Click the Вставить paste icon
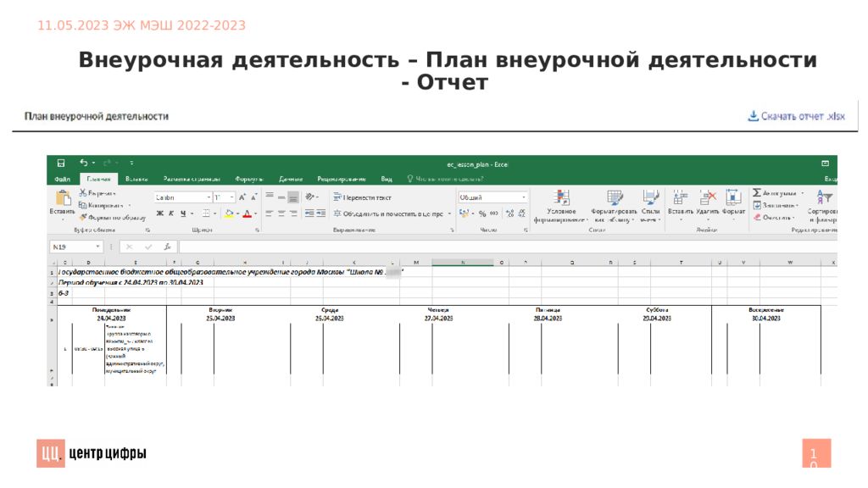 click(x=62, y=199)
